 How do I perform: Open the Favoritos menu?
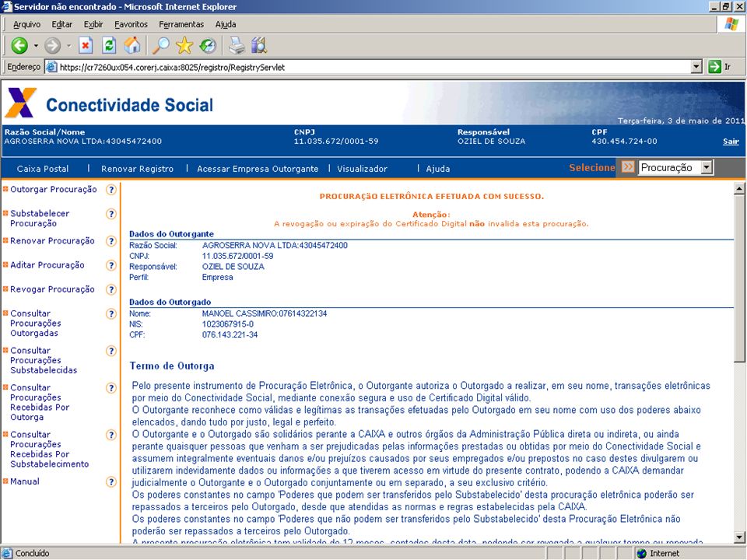131,24
